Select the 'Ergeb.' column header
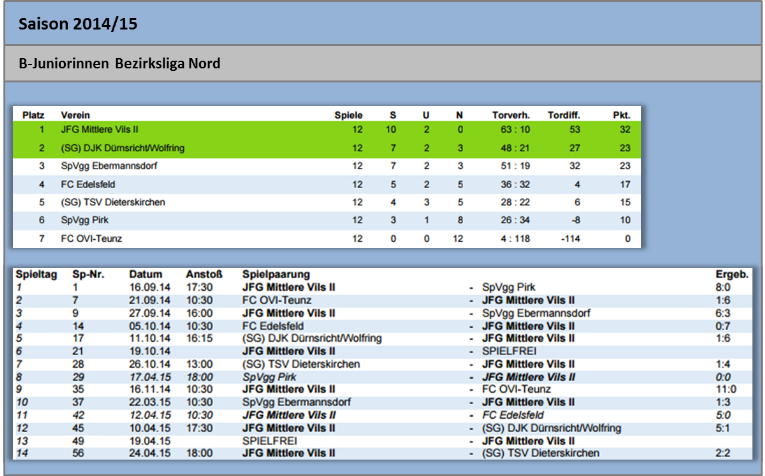 (x=732, y=274)
